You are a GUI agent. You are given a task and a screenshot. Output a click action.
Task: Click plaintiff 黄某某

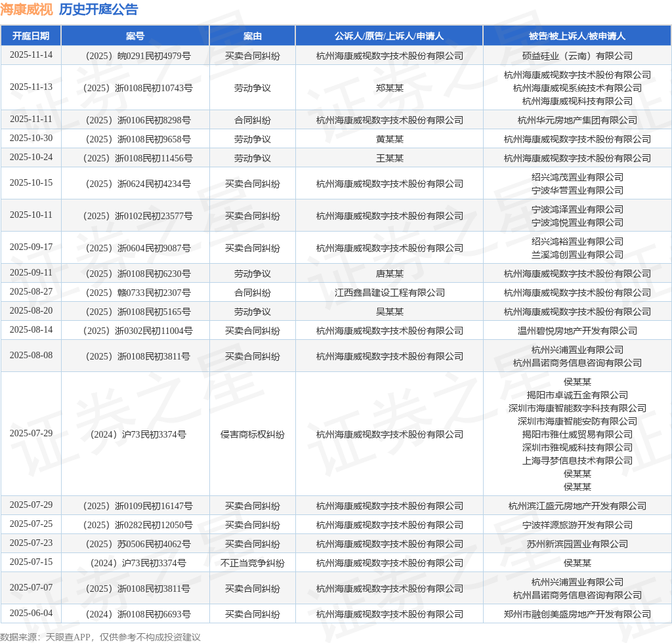[x=390, y=139]
